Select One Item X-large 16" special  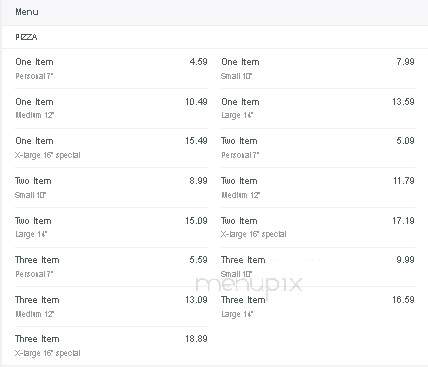pyautogui.click(x=111, y=148)
